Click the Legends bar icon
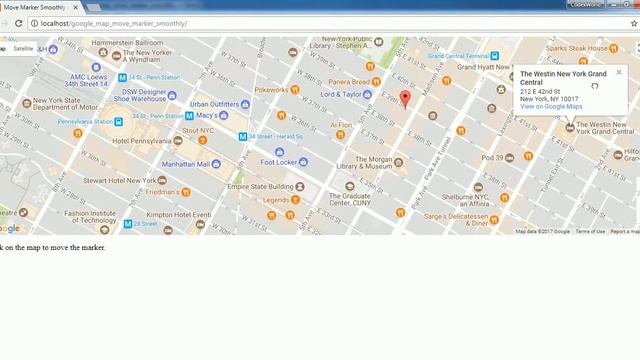The width and height of the screenshot is (640, 360). pyautogui.click(x=295, y=200)
